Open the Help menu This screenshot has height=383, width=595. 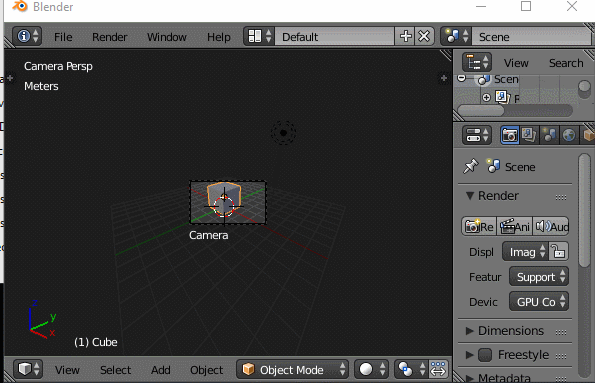click(x=219, y=37)
